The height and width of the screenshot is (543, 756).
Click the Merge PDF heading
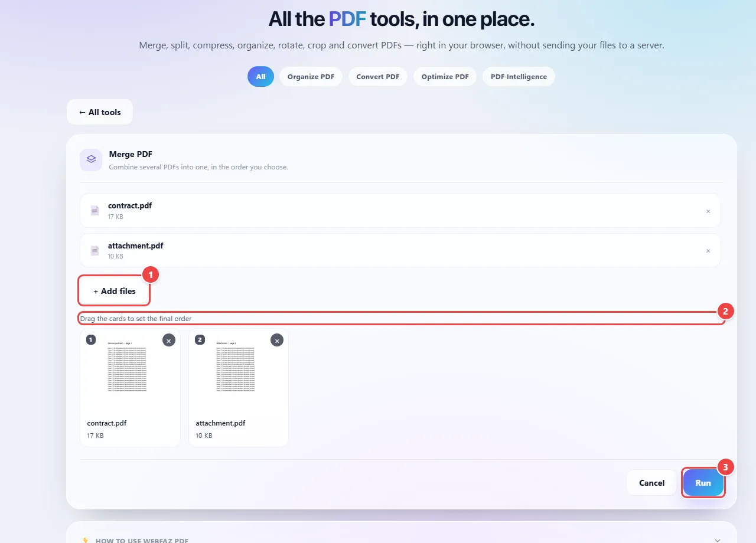(x=131, y=154)
